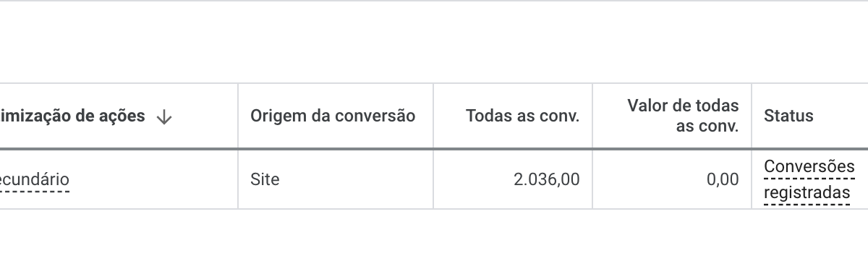
Task: Open the underlined Secundário cell
Action: pos(35,179)
